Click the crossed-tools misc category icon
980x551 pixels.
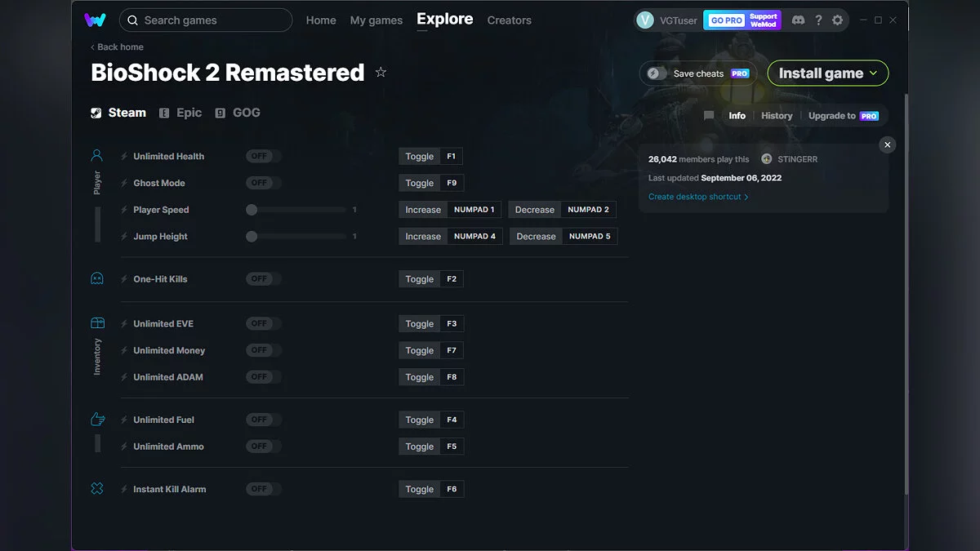[97, 488]
